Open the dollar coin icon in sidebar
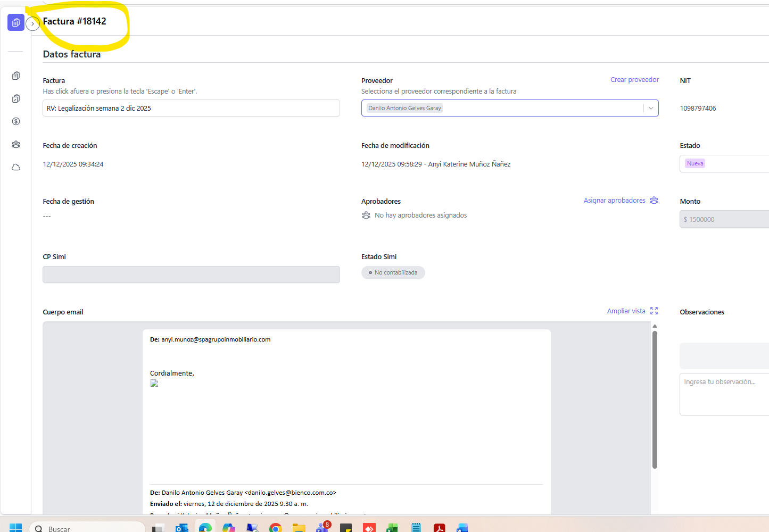Screen dimensions: 769x532 pyautogui.click(x=16, y=121)
